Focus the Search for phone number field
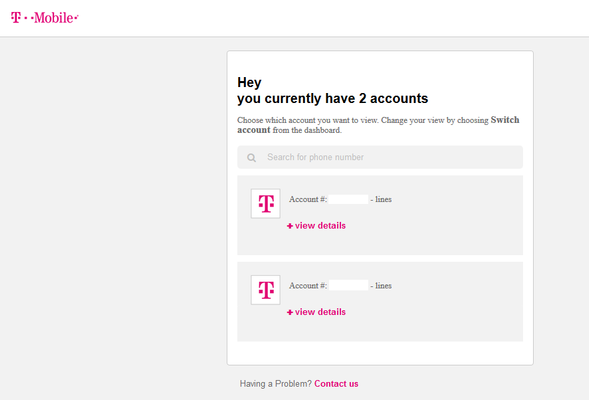The width and height of the screenshot is (589, 400). tap(380, 157)
